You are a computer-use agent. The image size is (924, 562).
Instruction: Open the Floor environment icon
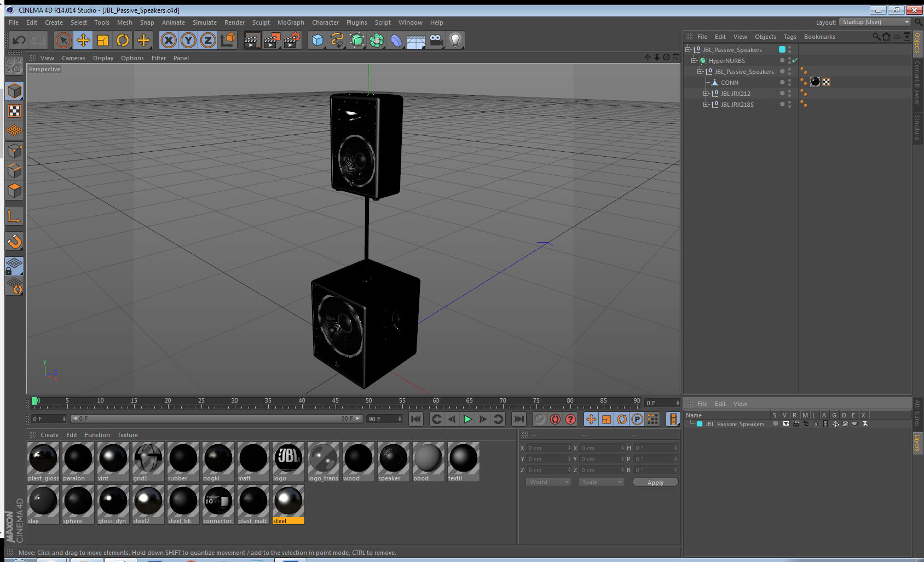point(416,41)
